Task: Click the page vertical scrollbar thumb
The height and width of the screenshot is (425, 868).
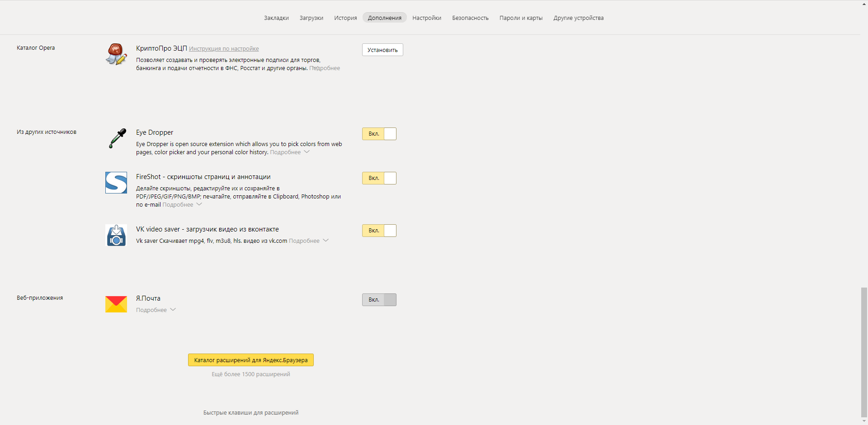Action: 864,352
